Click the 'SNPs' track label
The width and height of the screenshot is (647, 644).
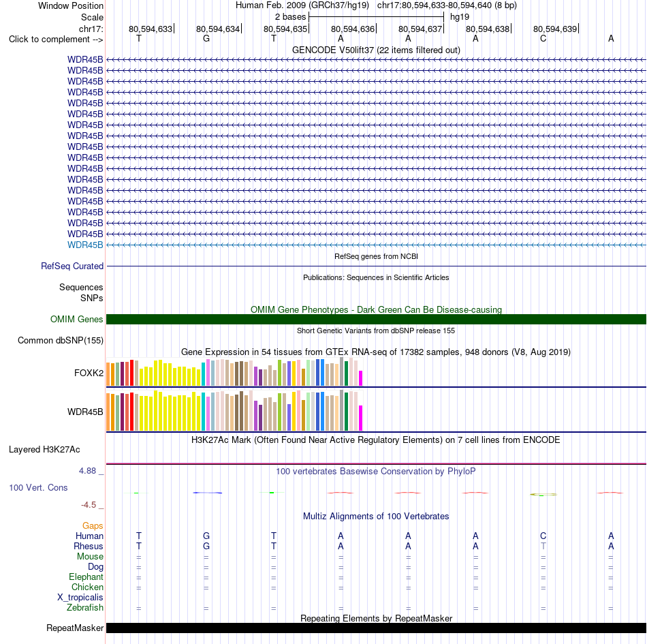[x=92, y=298]
